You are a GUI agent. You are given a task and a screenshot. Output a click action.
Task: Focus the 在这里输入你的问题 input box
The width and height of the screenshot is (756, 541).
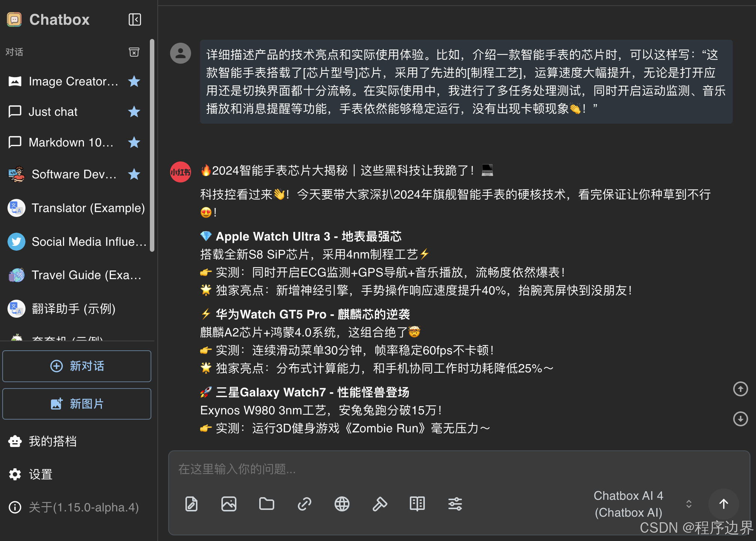[459, 469]
